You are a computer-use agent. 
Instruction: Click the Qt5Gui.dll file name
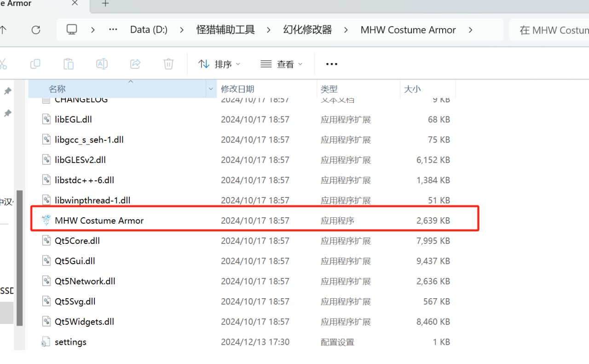pos(75,261)
